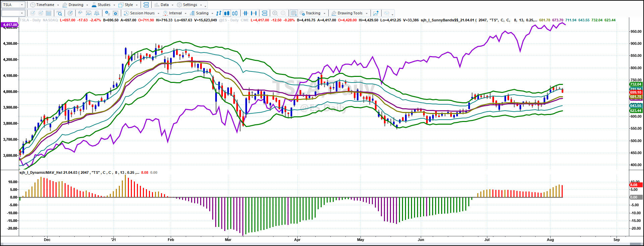Click the chart window study icon
This screenshot has height=246, width=644.
tap(89, 13)
